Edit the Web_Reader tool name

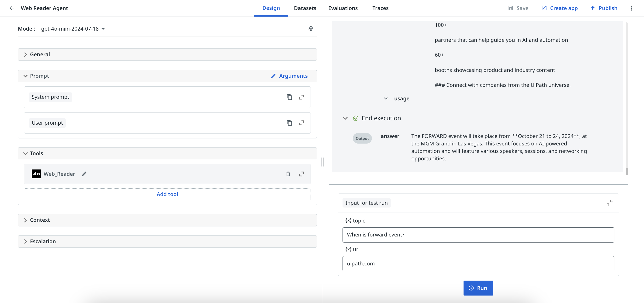pos(84,174)
